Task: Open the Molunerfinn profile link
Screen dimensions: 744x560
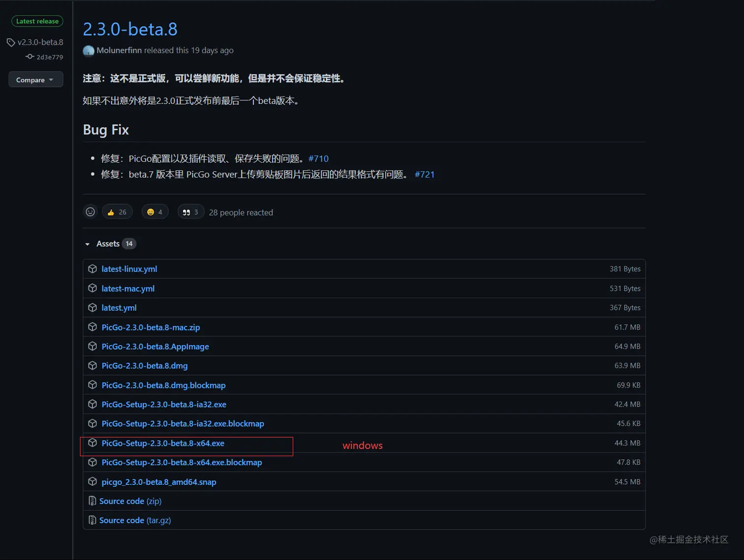Action: [119, 50]
